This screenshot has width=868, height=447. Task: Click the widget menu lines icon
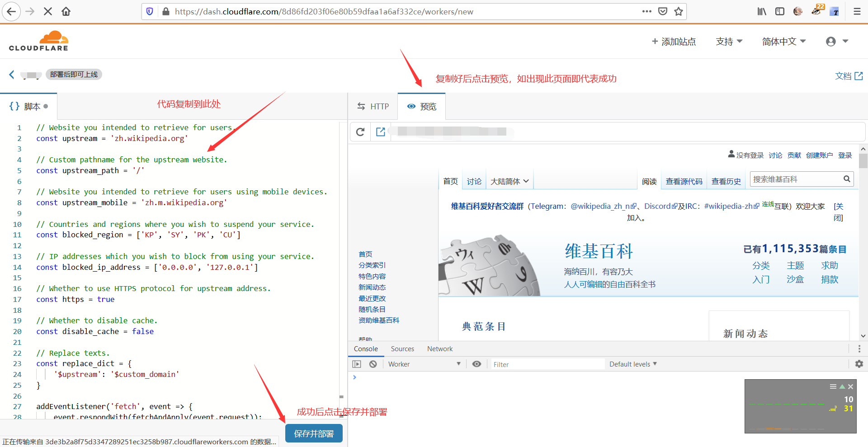pyautogui.click(x=833, y=386)
